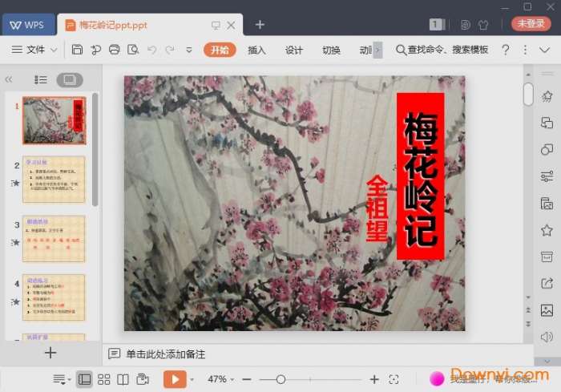Toggle the slide thumbnail view button

click(x=69, y=79)
